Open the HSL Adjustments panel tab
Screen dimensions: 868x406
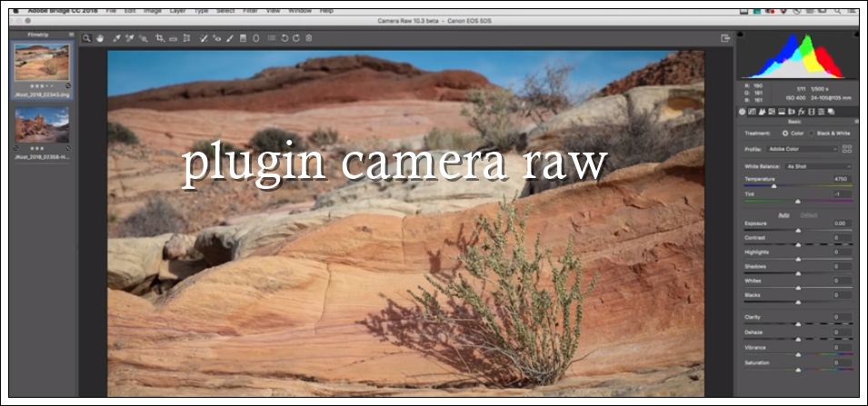[x=772, y=112]
